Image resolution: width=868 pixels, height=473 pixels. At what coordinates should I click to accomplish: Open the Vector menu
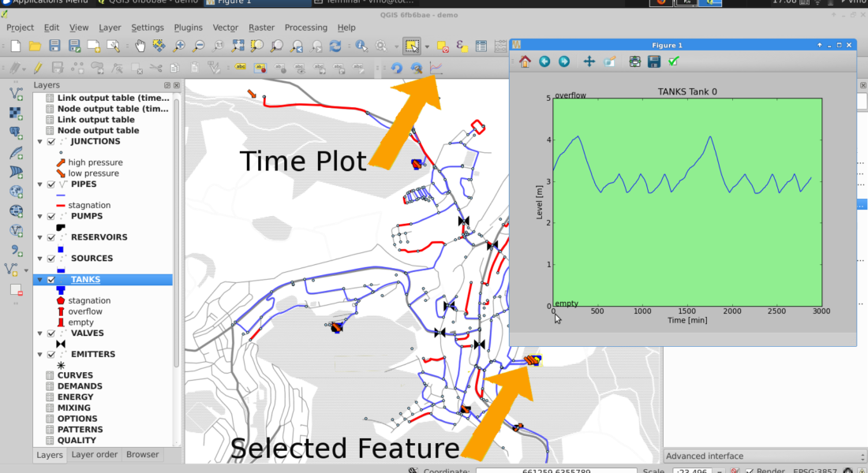point(226,27)
